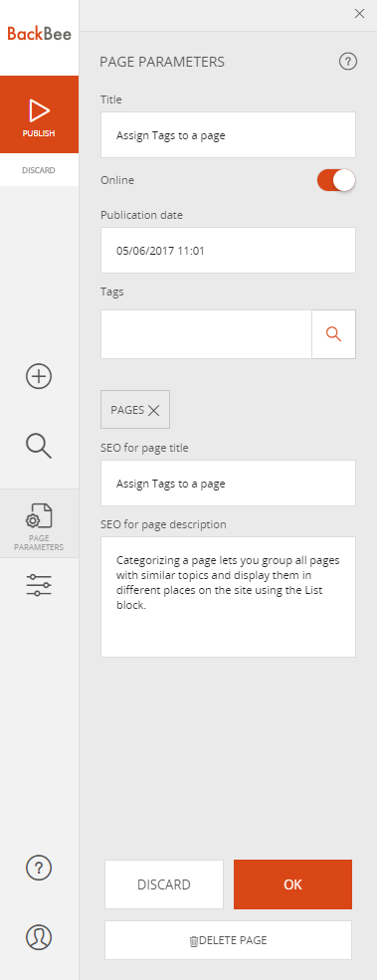Click the tag search magnifier button
Viewport: 377px width, 980px height.
click(334, 334)
